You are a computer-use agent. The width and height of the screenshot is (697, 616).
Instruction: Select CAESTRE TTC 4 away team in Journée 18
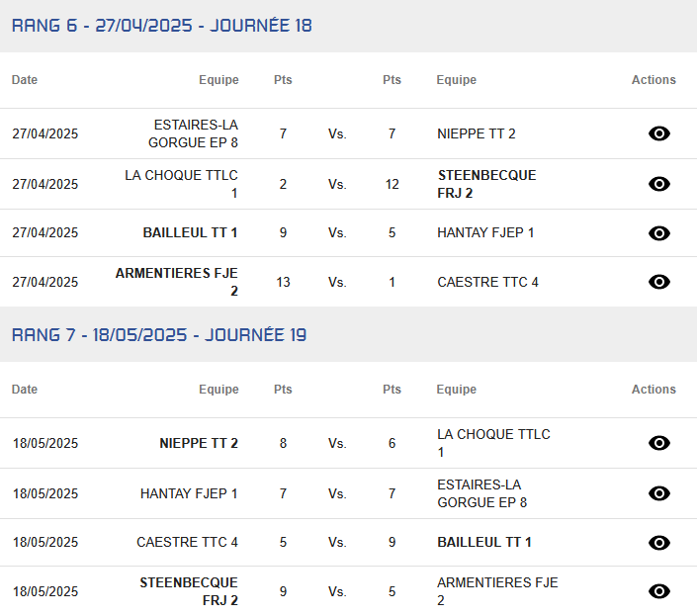coord(487,282)
